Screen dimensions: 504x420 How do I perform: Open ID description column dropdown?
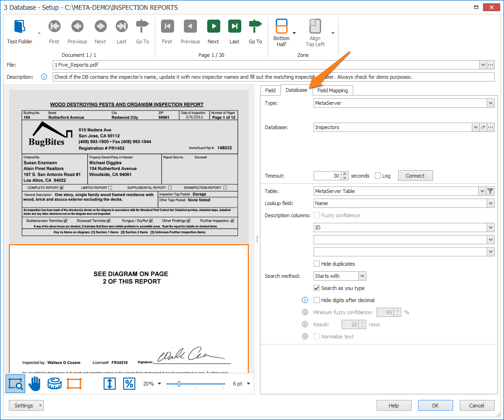pos(490,227)
